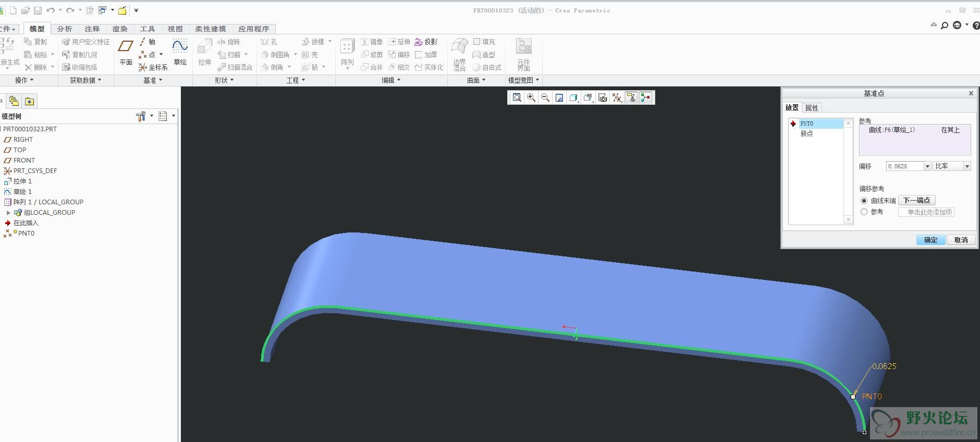The image size is (980, 442).
Task: Open the 属性 tab in datum point dialog
Action: (812, 108)
